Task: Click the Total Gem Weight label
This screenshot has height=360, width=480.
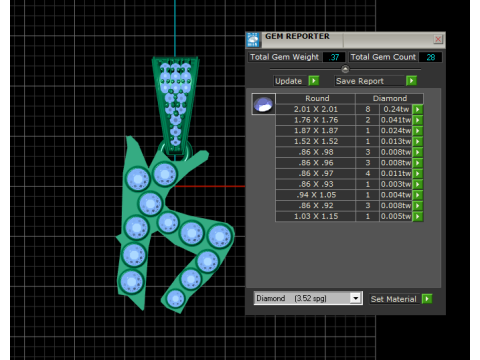Action: [284, 57]
